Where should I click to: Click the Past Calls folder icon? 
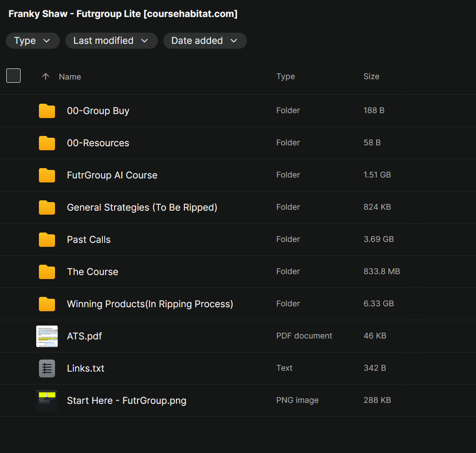(x=47, y=239)
